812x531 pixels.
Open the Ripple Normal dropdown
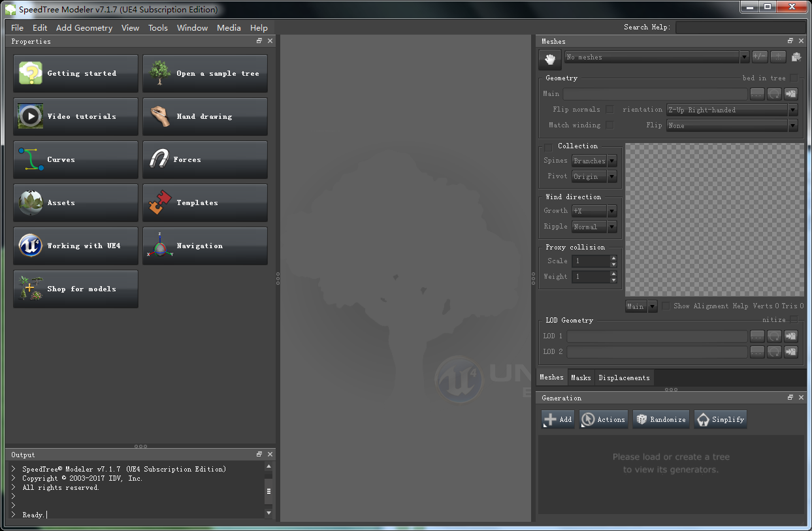(x=594, y=227)
